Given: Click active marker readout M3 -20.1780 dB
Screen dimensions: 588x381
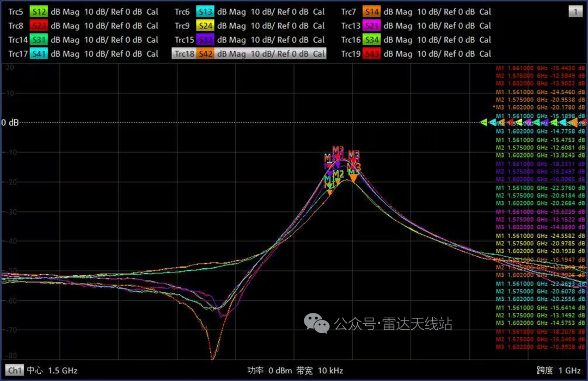Looking at the screenshot, I should 539,107.
